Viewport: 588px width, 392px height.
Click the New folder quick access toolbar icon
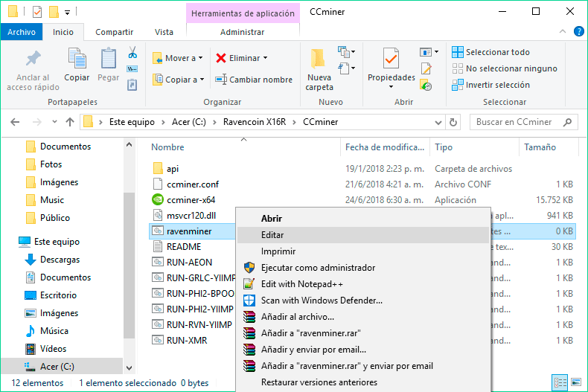[54, 12]
